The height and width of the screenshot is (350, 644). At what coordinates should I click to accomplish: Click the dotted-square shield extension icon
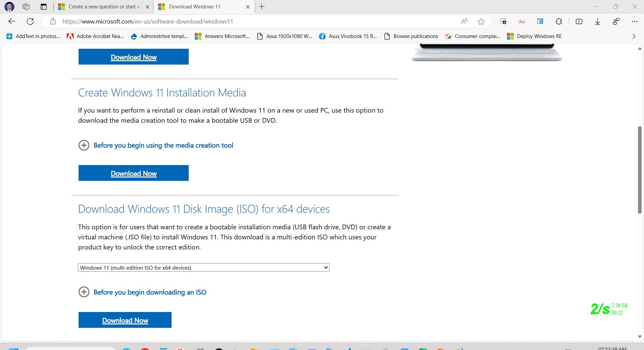pos(503,22)
